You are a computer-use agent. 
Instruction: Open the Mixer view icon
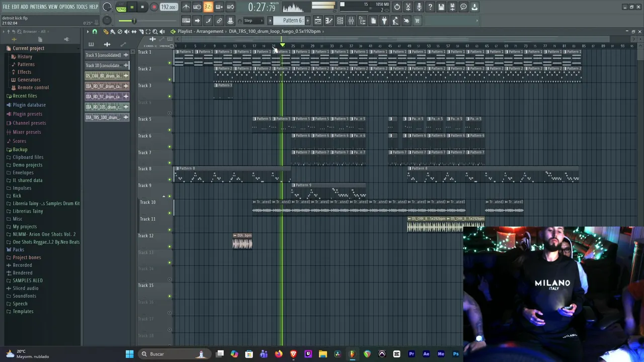(x=351, y=21)
